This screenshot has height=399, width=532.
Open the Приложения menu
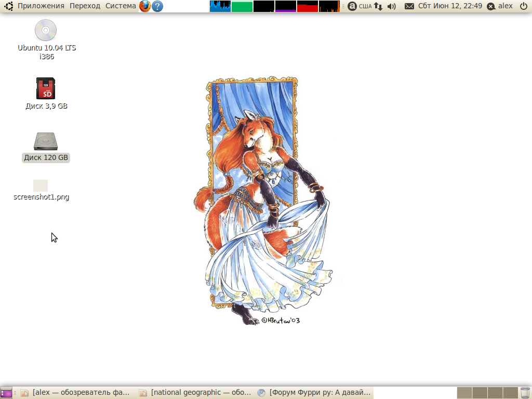point(41,6)
